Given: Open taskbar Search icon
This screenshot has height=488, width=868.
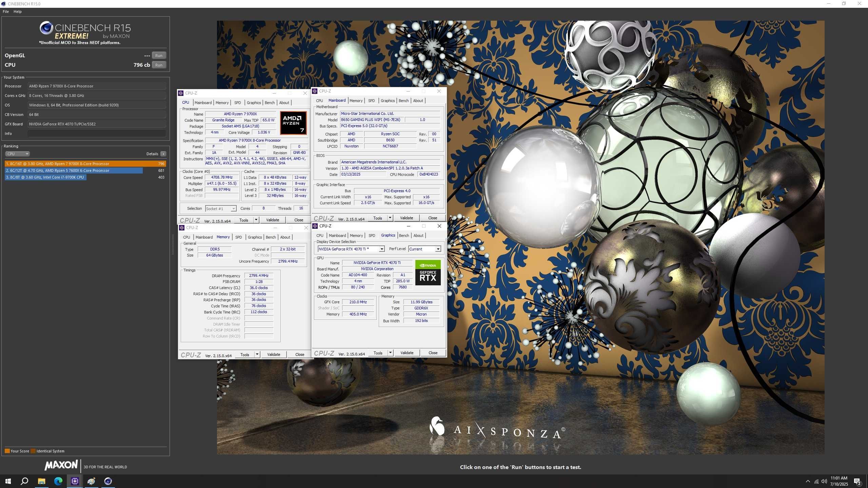Looking at the screenshot, I should coord(24,481).
